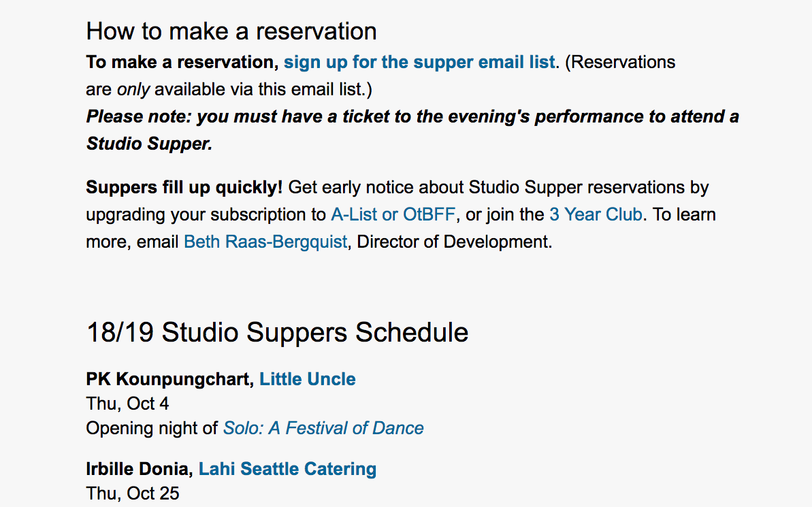Email Beth Raas-Bergquist via her name link

tap(265, 242)
